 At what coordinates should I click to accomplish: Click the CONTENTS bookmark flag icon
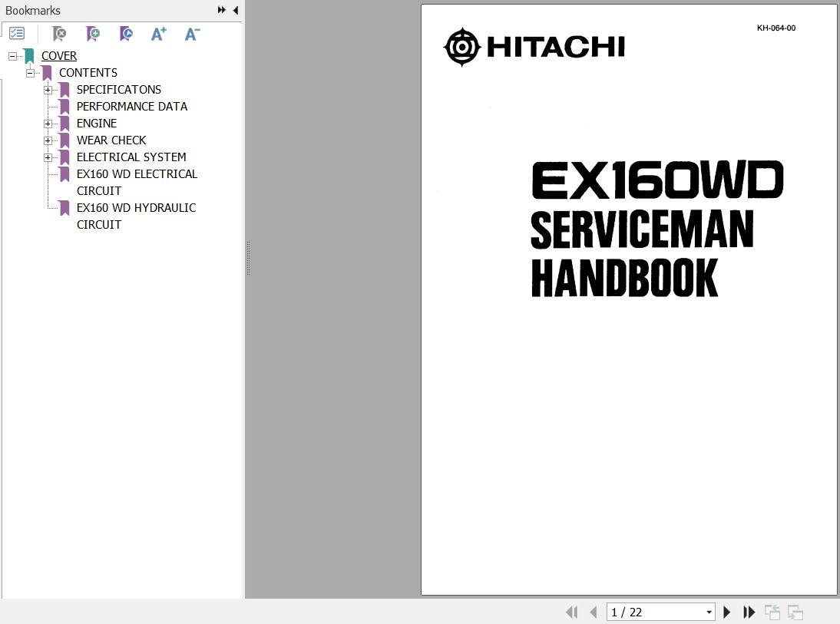[47, 73]
